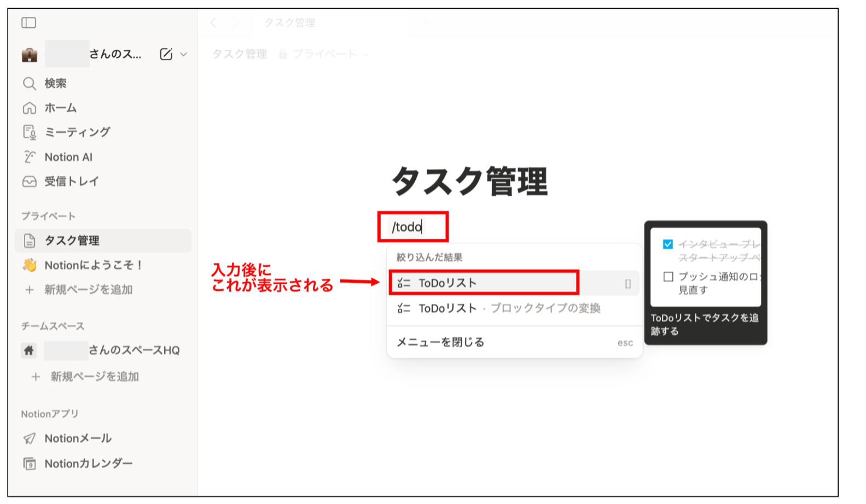The width and height of the screenshot is (866, 504).
Task: Create a new page with the compose icon
Action: pos(166,54)
